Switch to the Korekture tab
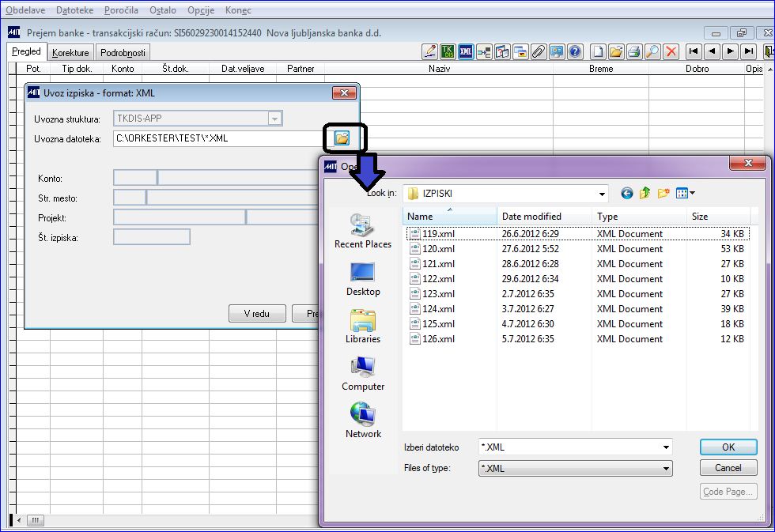775x532 pixels. (x=70, y=52)
